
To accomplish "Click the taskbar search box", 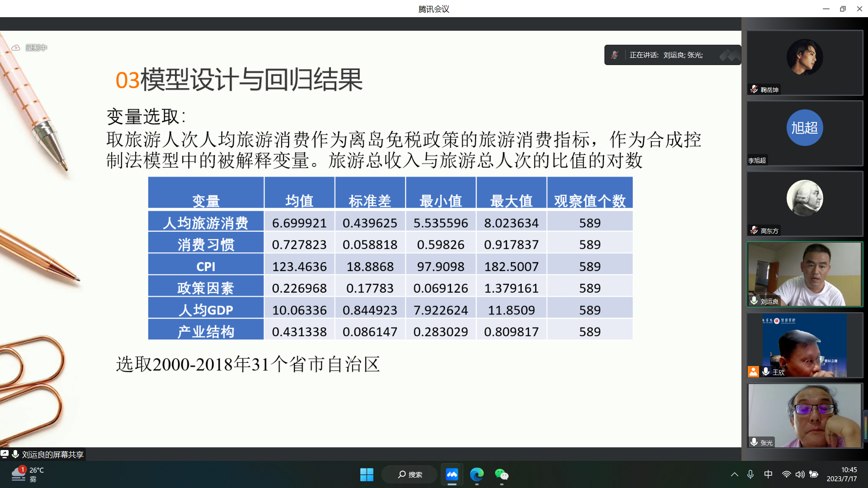I will [410, 474].
